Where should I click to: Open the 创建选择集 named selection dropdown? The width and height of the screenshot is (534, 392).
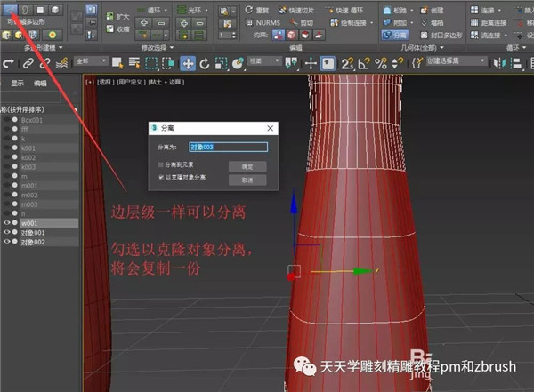click(x=456, y=61)
